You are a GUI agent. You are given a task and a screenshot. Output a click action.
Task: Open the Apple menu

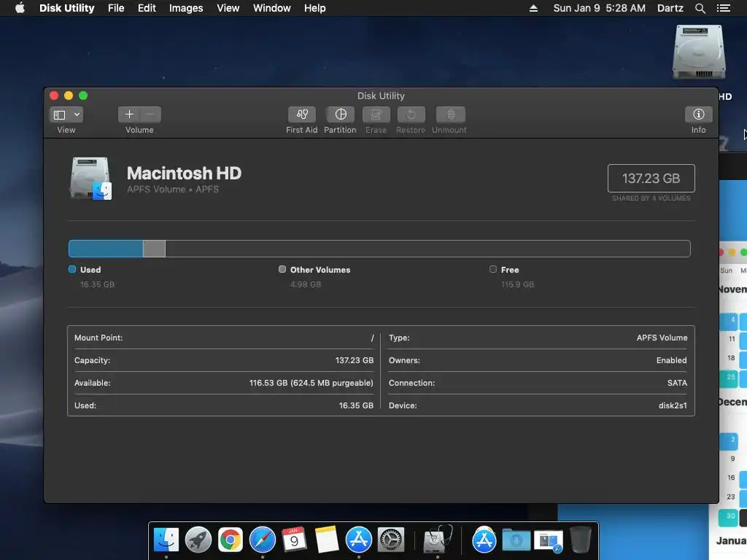tap(20, 8)
